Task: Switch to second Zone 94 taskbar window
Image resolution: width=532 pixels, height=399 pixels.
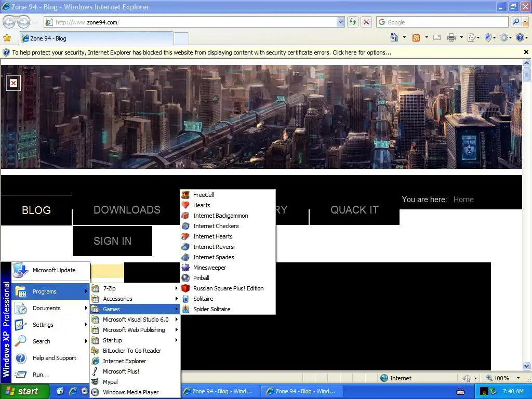Action: click(x=301, y=392)
